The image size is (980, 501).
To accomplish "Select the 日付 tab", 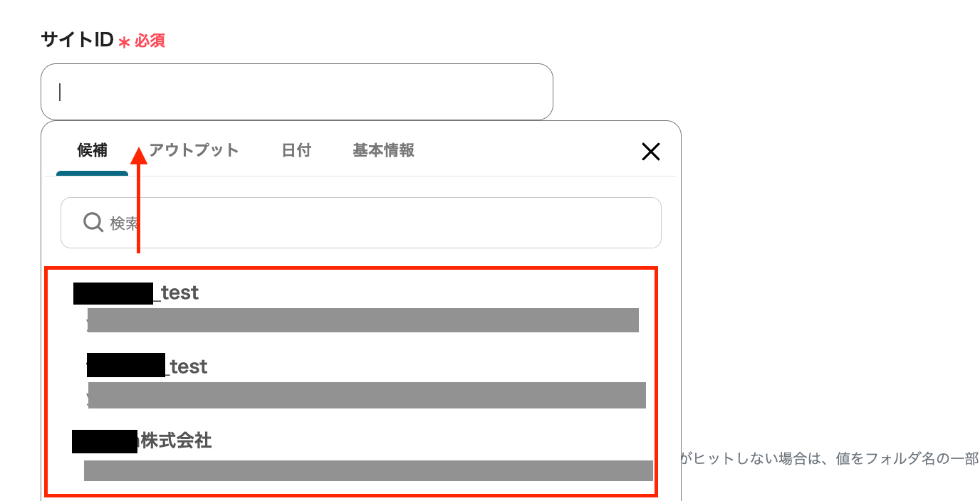I will 296,150.
